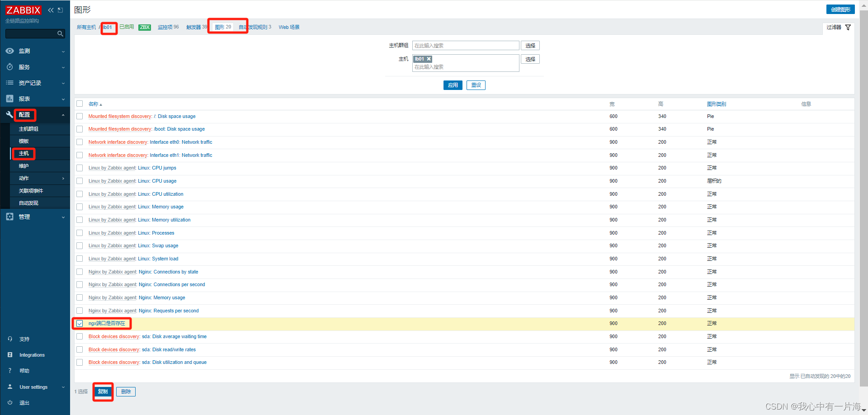Toggle sidebar kiosk view icon
Screen dimensions: 868x415
click(60, 10)
